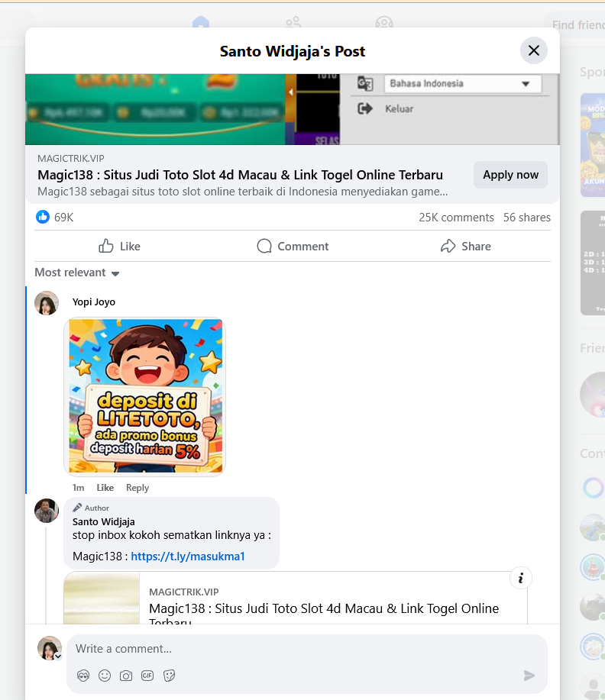Open the 56 shares count
Image resolution: width=605 pixels, height=700 pixels.
(x=527, y=218)
